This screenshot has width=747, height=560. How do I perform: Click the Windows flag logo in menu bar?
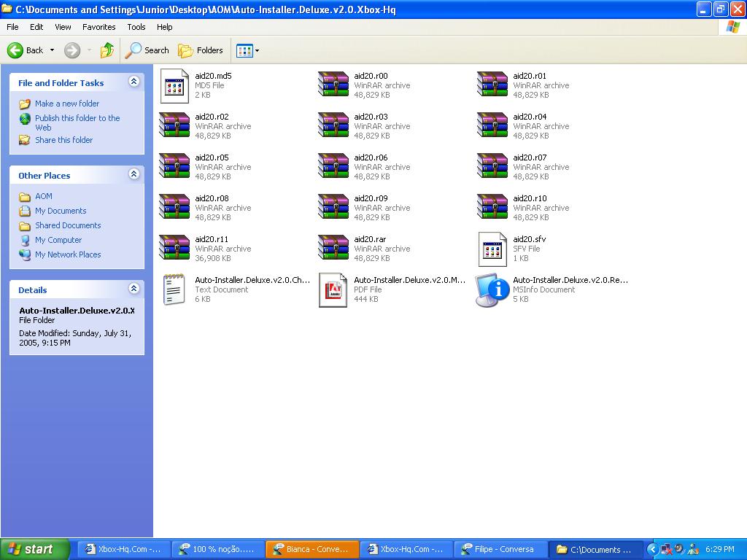coord(733,27)
